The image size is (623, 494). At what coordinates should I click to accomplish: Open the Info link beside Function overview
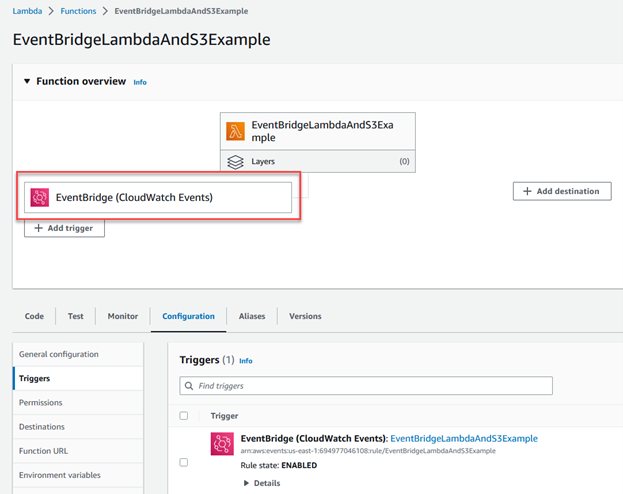coord(140,82)
